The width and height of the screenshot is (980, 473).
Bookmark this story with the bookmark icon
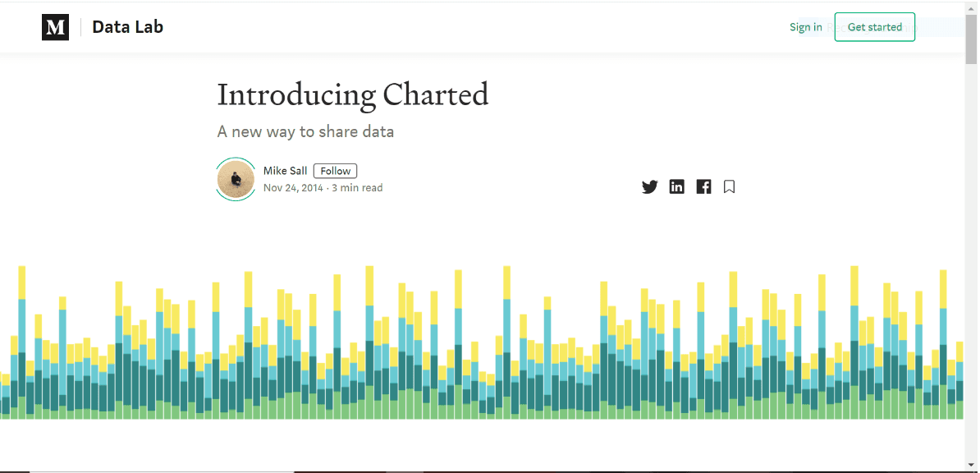tap(729, 186)
